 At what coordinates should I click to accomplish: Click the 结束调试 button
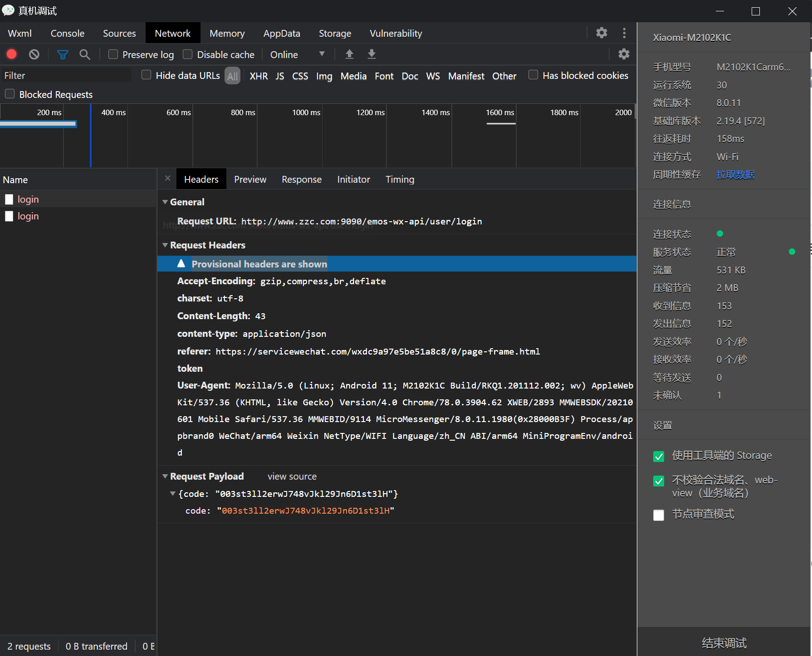pyautogui.click(x=724, y=643)
